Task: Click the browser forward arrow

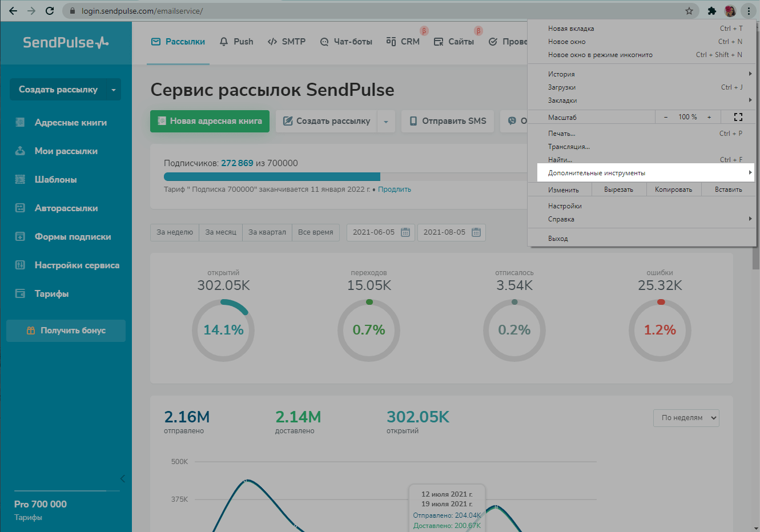Action: [x=31, y=11]
